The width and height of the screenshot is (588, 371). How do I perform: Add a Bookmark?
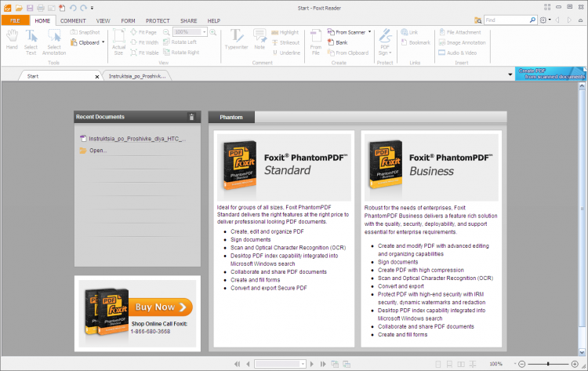point(416,42)
